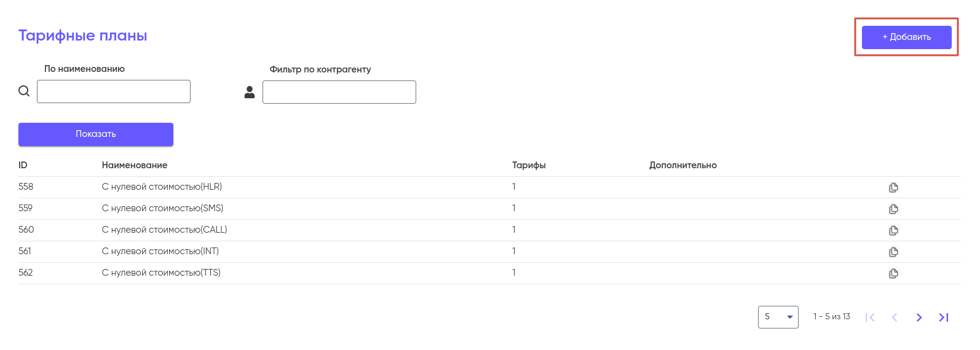Copy tariff plan row 558

[893, 187]
